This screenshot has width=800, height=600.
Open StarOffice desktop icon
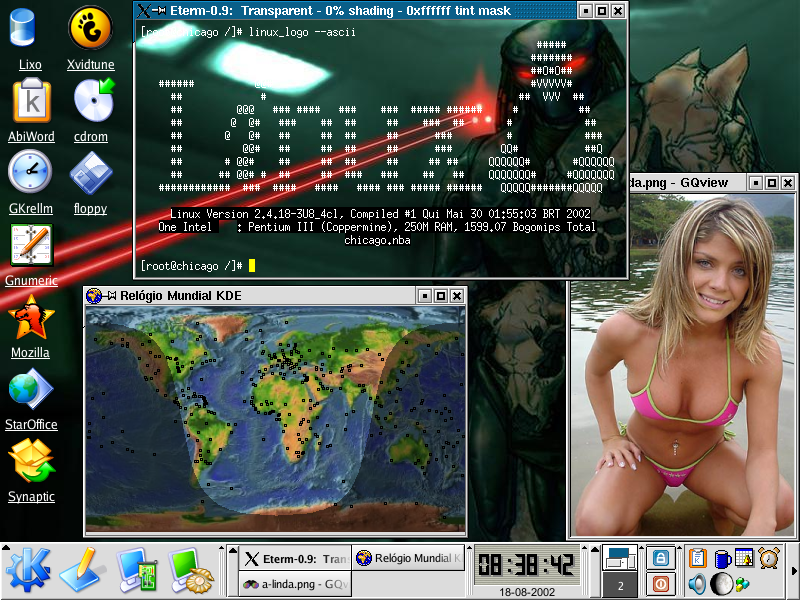tap(31, 389)
